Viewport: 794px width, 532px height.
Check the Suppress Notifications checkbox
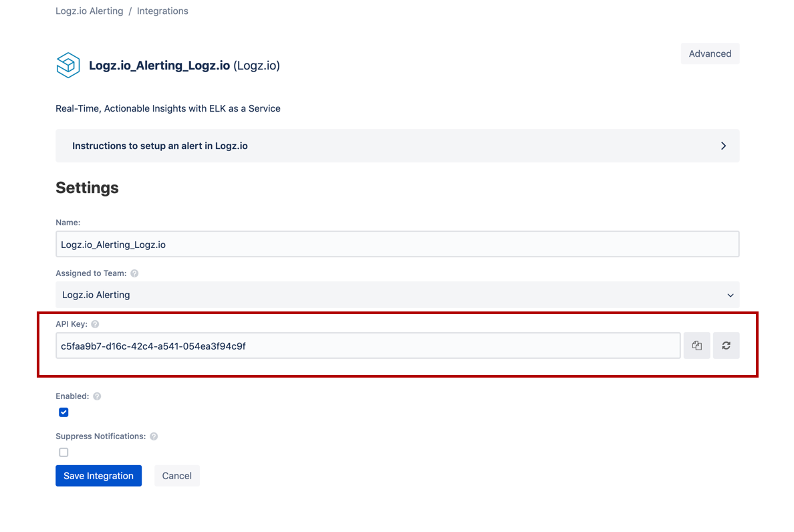63,452
